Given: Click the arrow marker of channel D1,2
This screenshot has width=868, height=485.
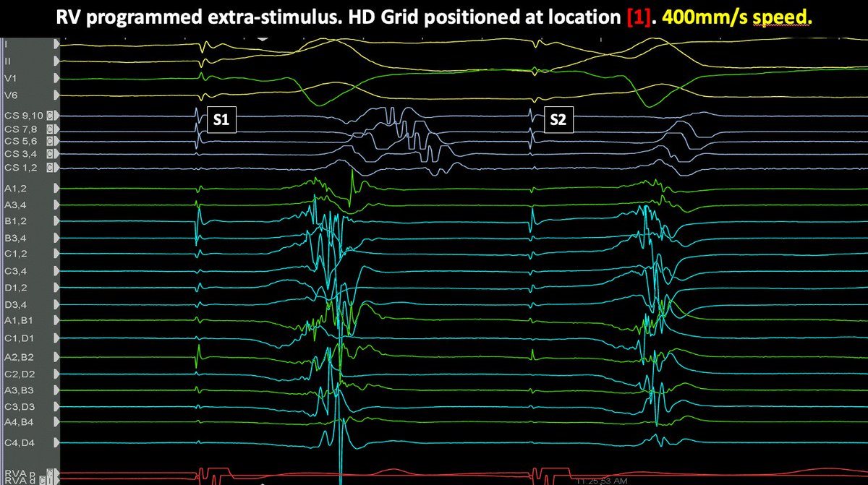Looking at the screenshot, I should [56, 288].
